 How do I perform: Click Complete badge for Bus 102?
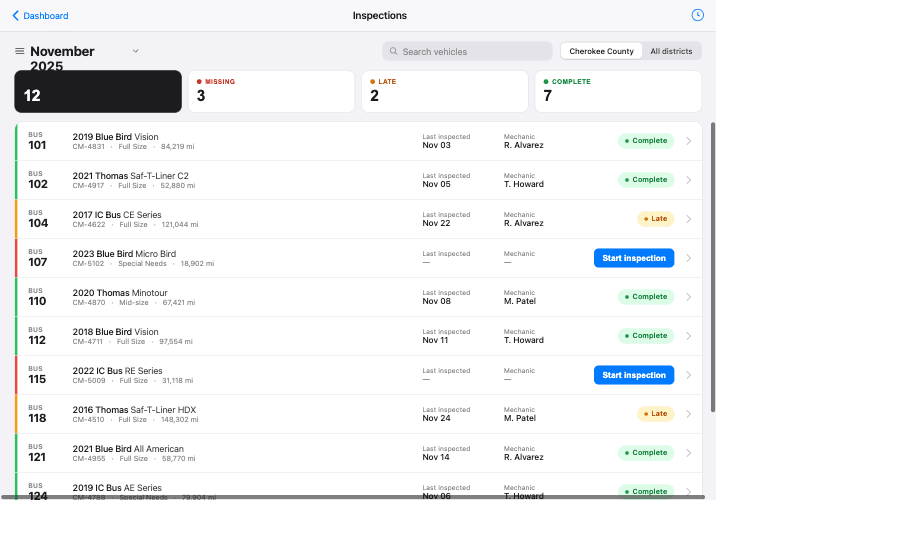click(646, 180)
